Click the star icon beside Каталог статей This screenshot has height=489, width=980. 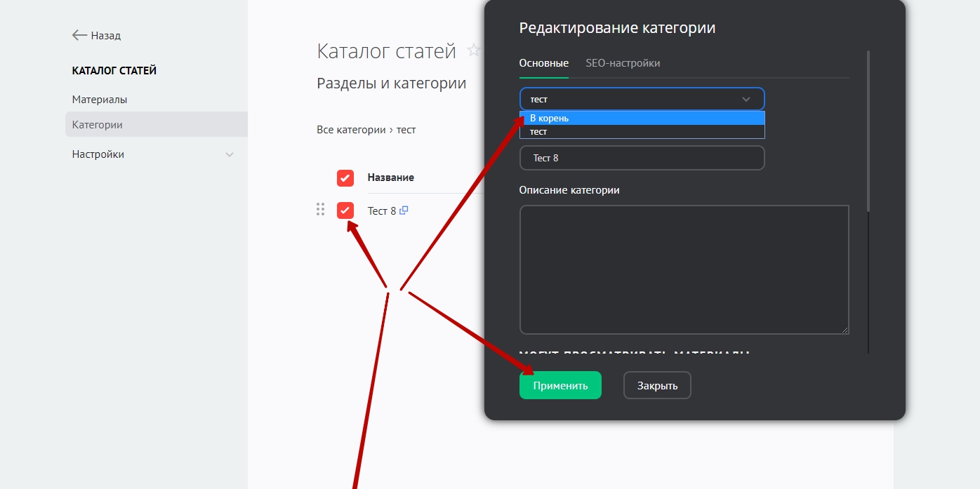pos(474,51)
